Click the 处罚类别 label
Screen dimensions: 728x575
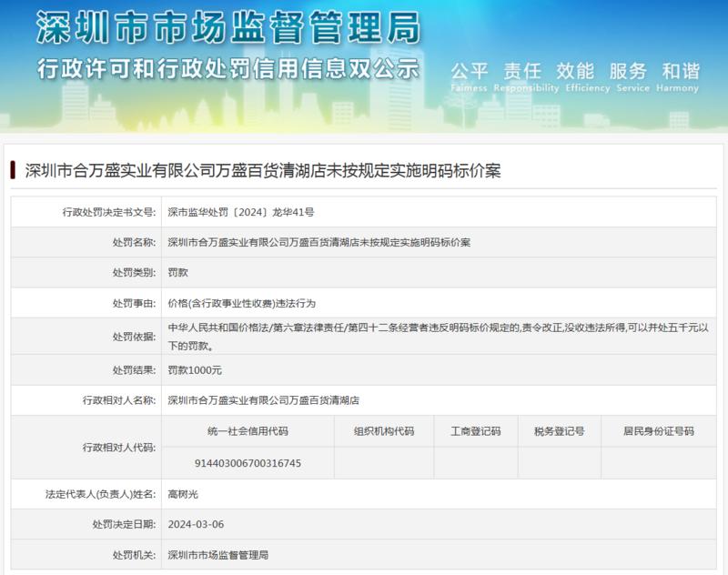pyautogui.click(x=134, y=273)
